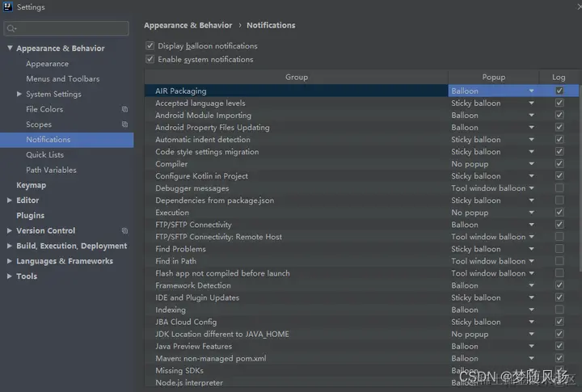
Task: Select Configure Kotlin in Project row
Action: [296, 176]
